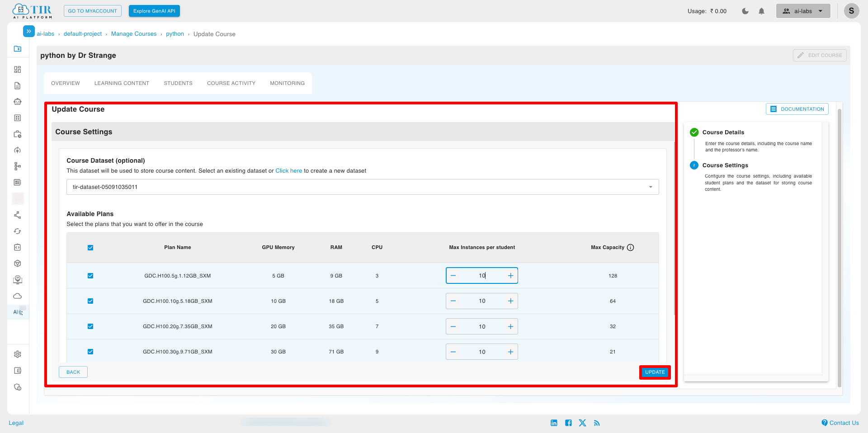Viewport: 868px width, 433px height.
Task: Expand the sidebar with the double-chevron icon
Action: pos(28,31)
